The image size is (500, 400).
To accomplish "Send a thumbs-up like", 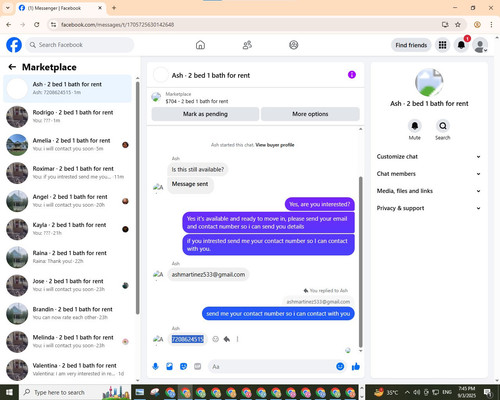I will (356, 367).
